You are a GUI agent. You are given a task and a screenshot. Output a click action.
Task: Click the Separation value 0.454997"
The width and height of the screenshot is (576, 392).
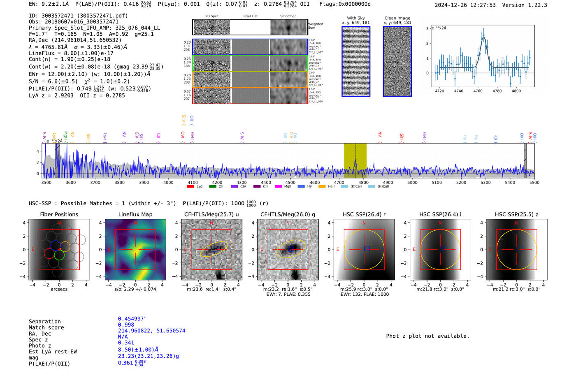point(132,319)
